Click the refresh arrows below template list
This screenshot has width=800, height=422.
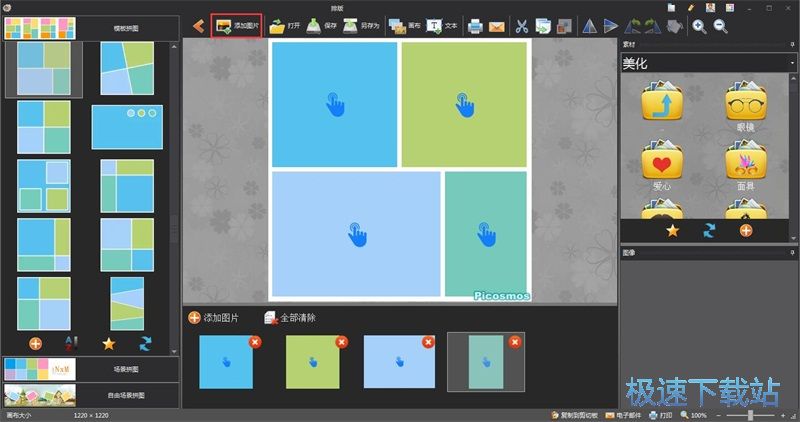[145, 343]
